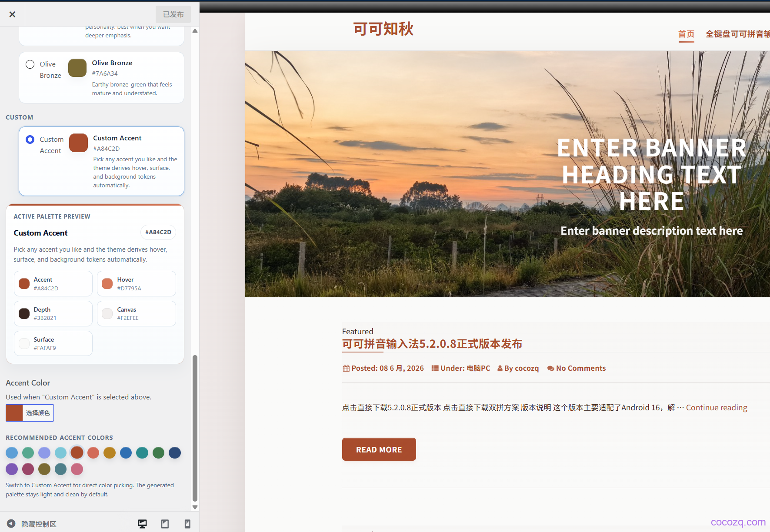Open the 全键盘可可拼音 navigation menu item
Viewport: 770px width, 532px height.
pyautogui.click(x=738, y=34)
